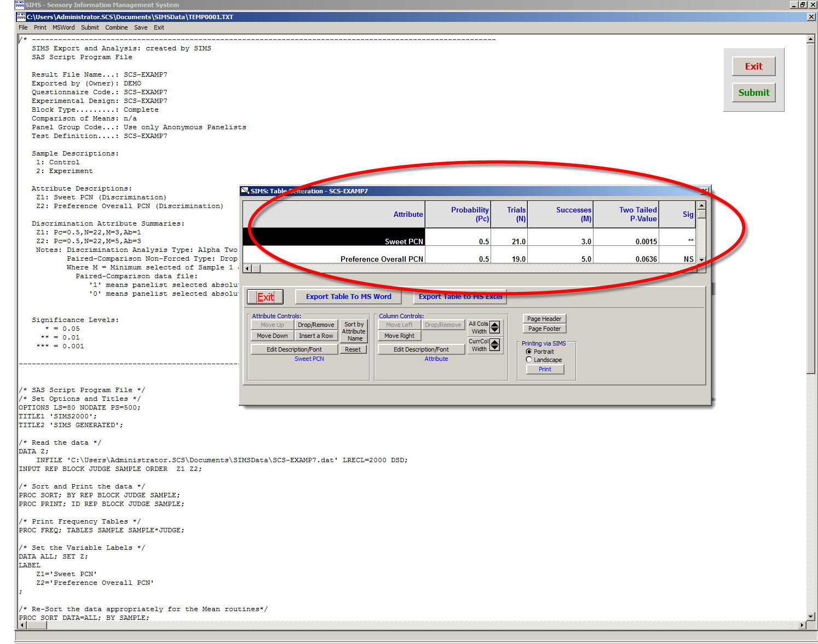This screenshot has height=644, width=818.
Task: Click Print under Printing via SIMS
Action: 545,369
